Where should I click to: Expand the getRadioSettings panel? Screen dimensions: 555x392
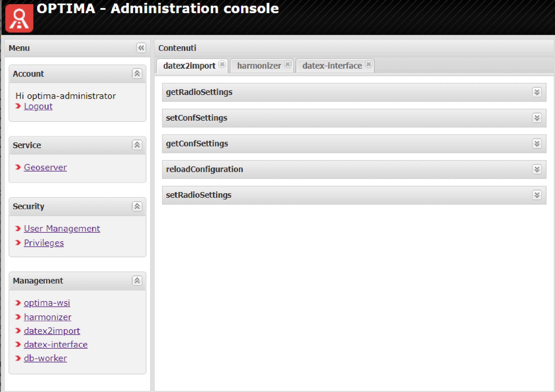point(537,92)
